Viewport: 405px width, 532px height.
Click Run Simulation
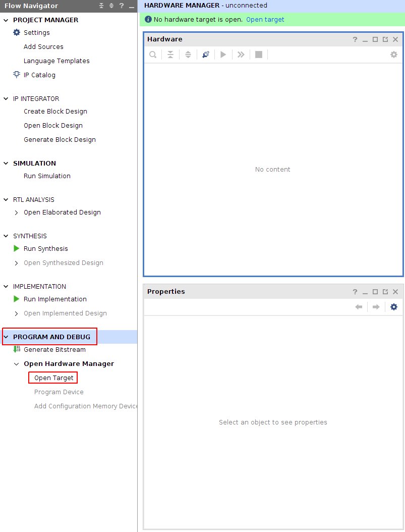click(x=47, y=176)
